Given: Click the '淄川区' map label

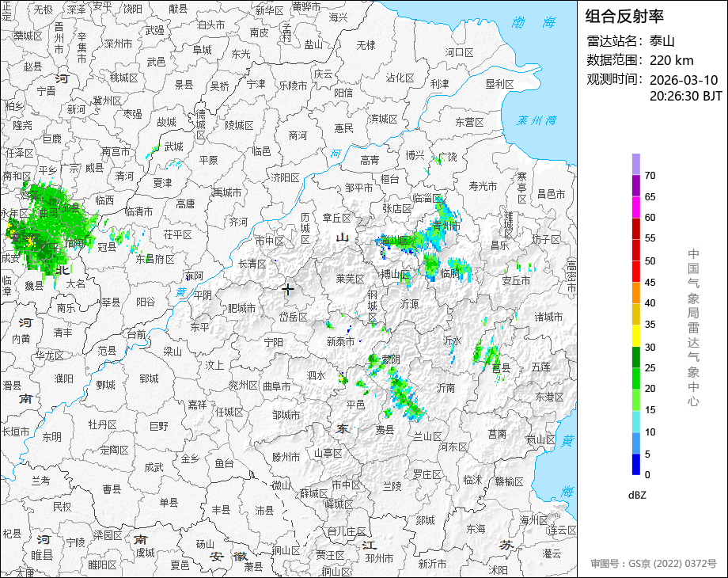Looking at the screenshot, I should (x=395, y=240).
